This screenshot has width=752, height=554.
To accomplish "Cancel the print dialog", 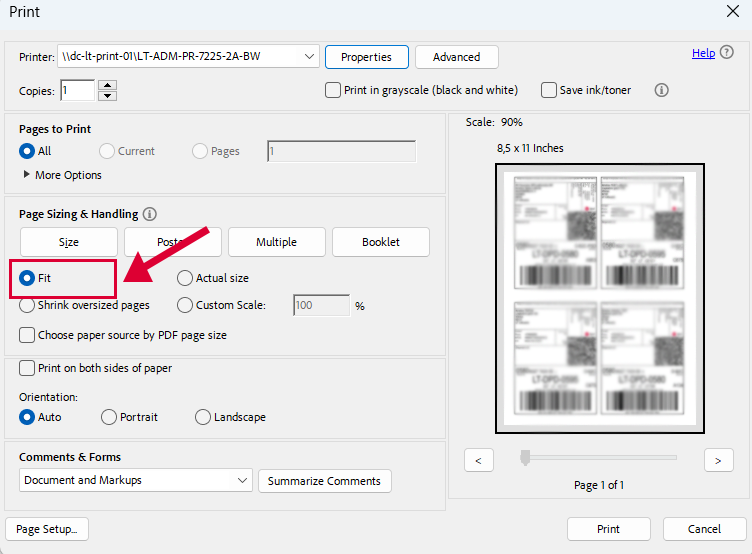I will click(705, 529).
